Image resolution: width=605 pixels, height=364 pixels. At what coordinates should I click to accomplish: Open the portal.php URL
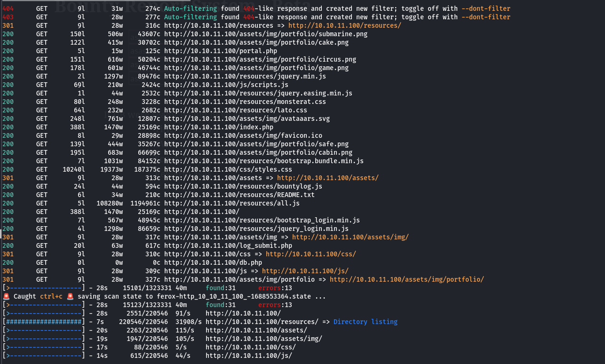tap(221, 51)
